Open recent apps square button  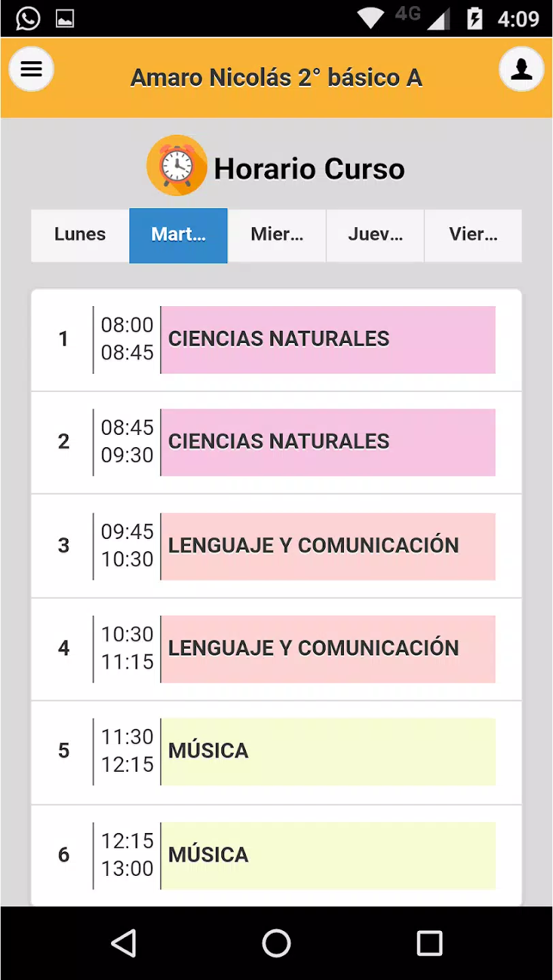430,943
